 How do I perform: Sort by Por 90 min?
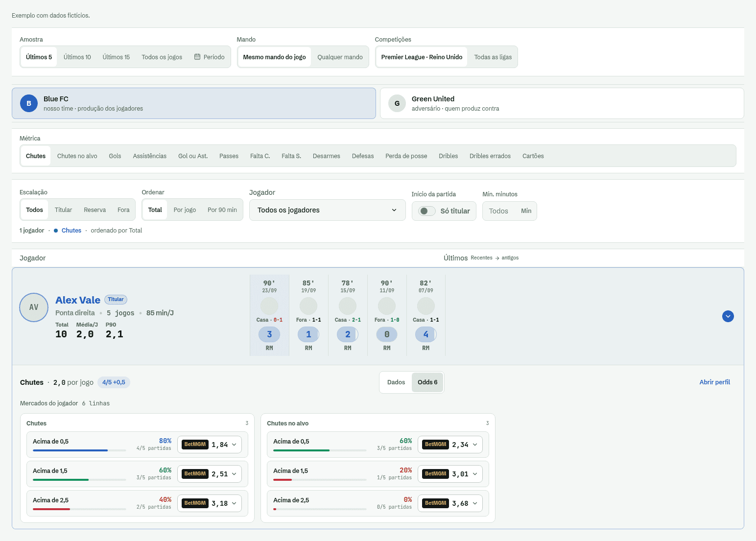[x=222, y=210]
